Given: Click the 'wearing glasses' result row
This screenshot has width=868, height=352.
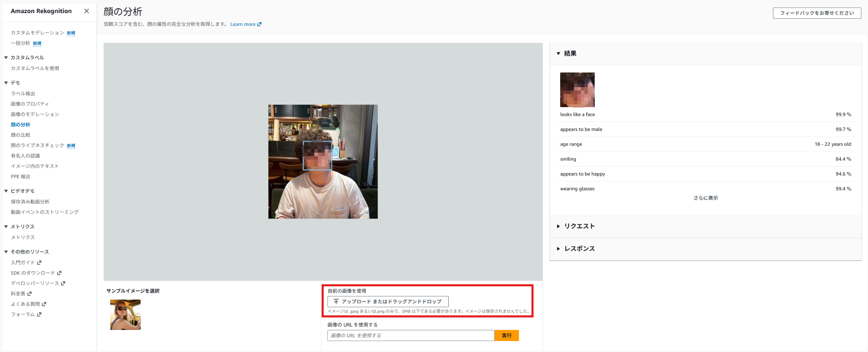Looking at the screenshot, I should click(705, 189).
